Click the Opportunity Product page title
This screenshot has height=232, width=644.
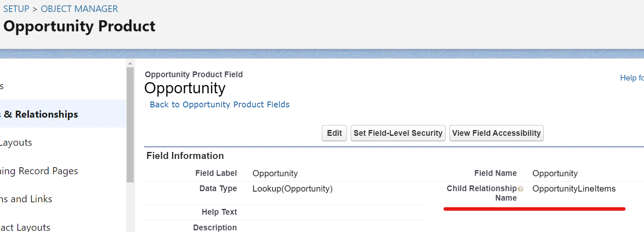click(x=79, y=26)
